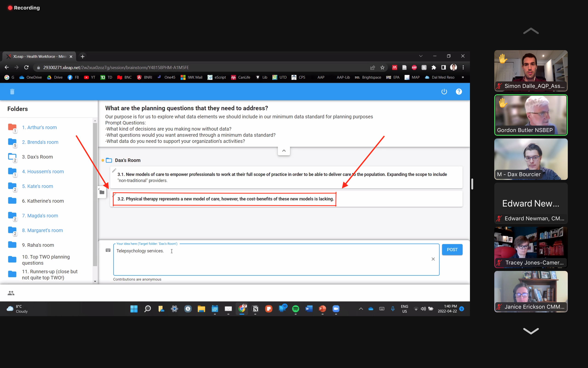
Task: Click the trash icon in XLeap header
Action: [x=12, y=92]
